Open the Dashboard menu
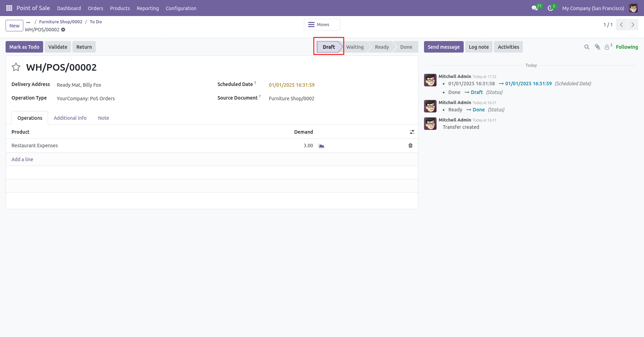Image resolution: width=644 pixels, height=337 pixels. [69, 8]
